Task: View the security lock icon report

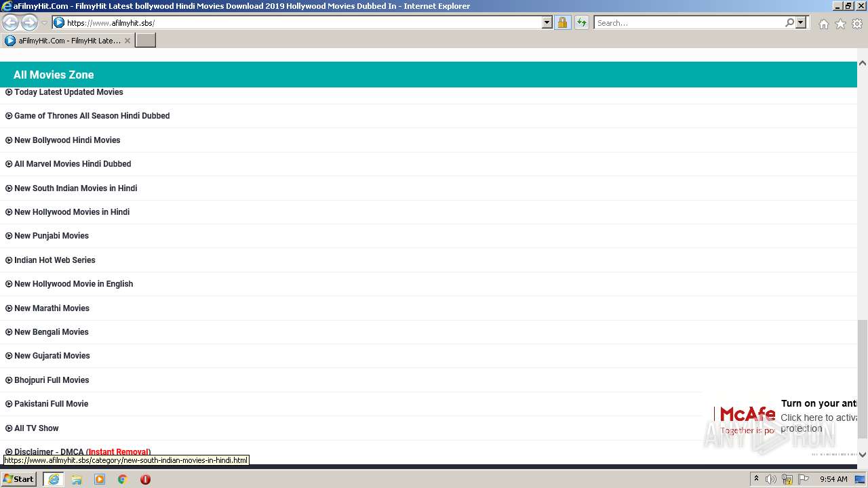Action: coord(562,22)
